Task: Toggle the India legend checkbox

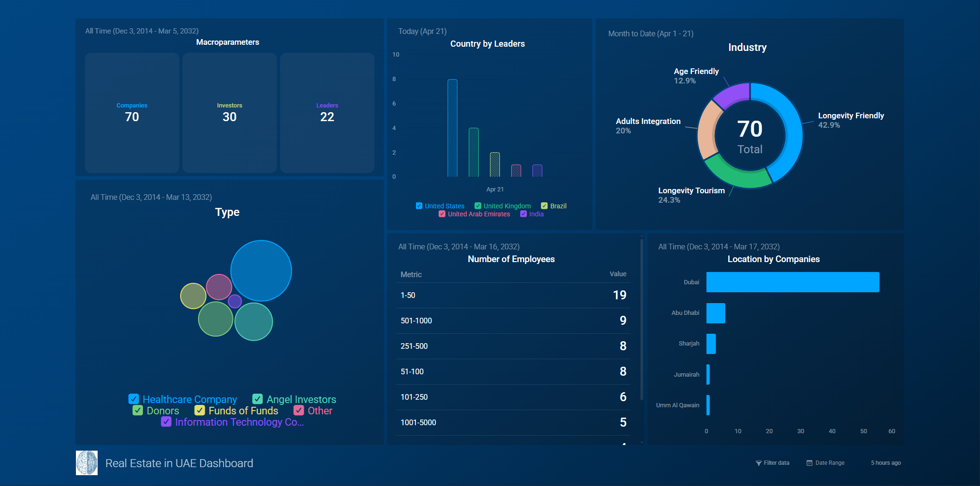Action: 523,214
